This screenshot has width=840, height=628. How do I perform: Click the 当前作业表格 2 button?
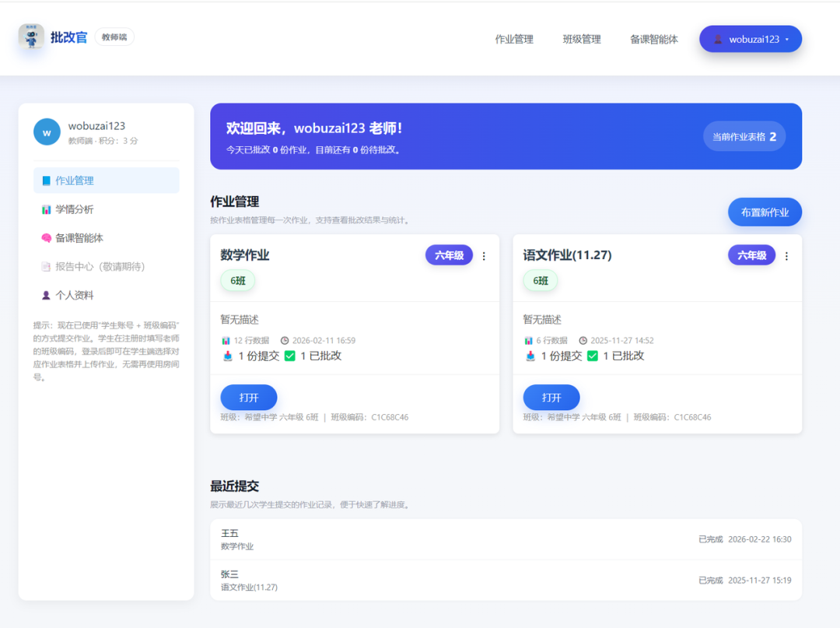click(x=744, y=135)
